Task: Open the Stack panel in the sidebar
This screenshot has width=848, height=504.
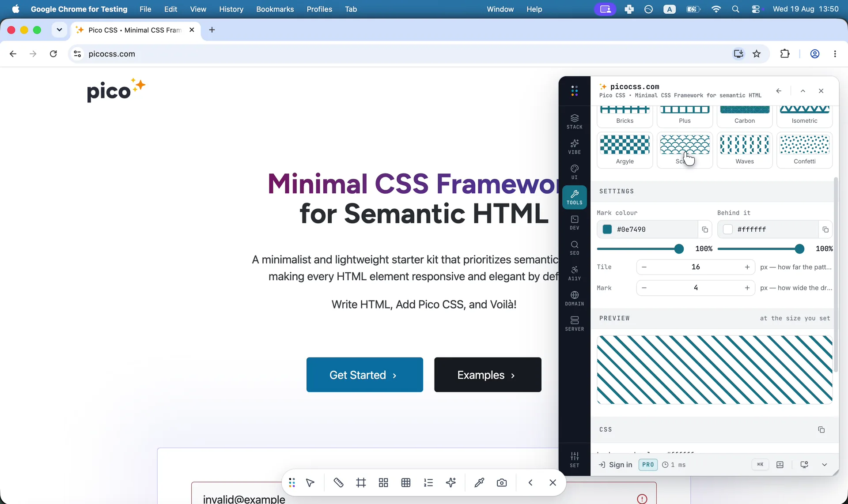Action: (x=574, y=121)
